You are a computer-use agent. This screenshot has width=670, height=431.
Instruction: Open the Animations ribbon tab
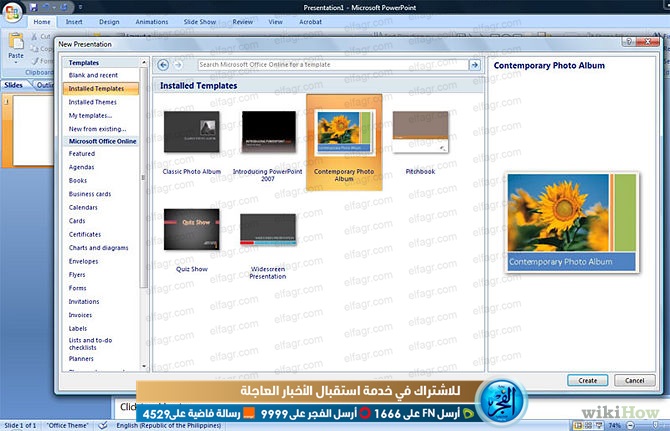click(x=152, y=22)
